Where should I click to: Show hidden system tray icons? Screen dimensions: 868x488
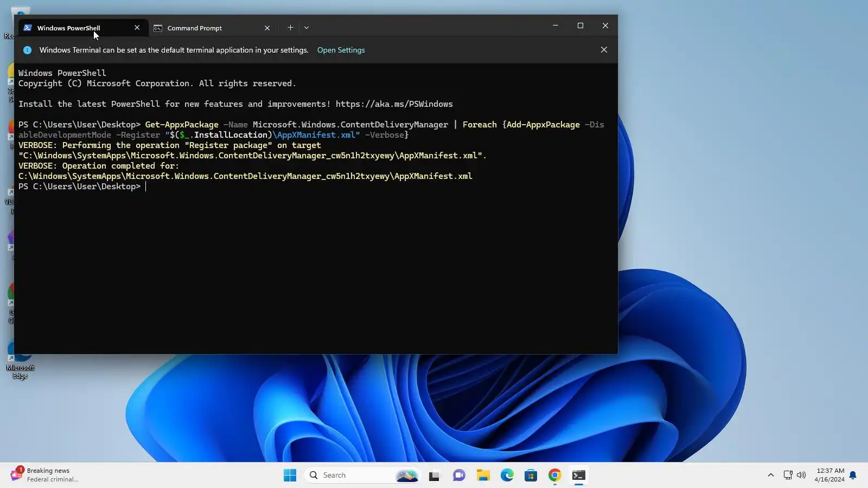click(770, 476)
